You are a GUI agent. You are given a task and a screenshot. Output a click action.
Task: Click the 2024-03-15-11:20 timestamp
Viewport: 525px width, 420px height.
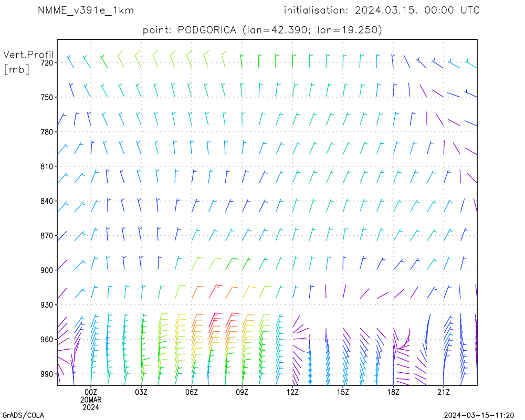click(x=479, y=415)
